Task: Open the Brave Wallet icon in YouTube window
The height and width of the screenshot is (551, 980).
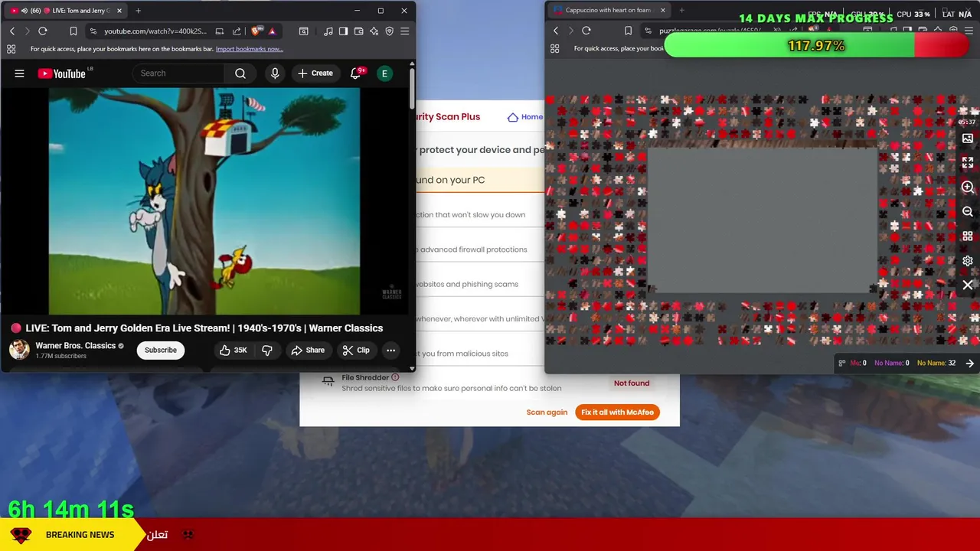Action: pyautogui.click(x=359, y=31)
